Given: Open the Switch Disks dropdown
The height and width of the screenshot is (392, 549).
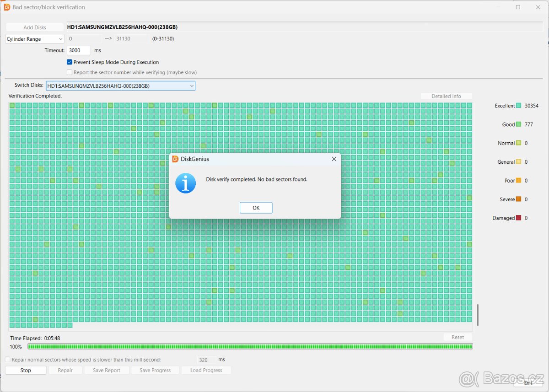Looking at the screenshot, I should point(120,86).
